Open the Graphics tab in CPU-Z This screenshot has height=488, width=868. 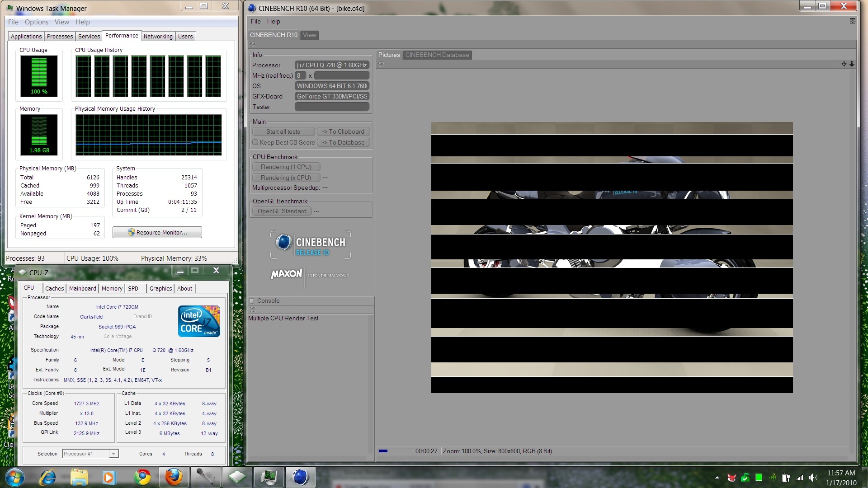[x=160, y=288]
